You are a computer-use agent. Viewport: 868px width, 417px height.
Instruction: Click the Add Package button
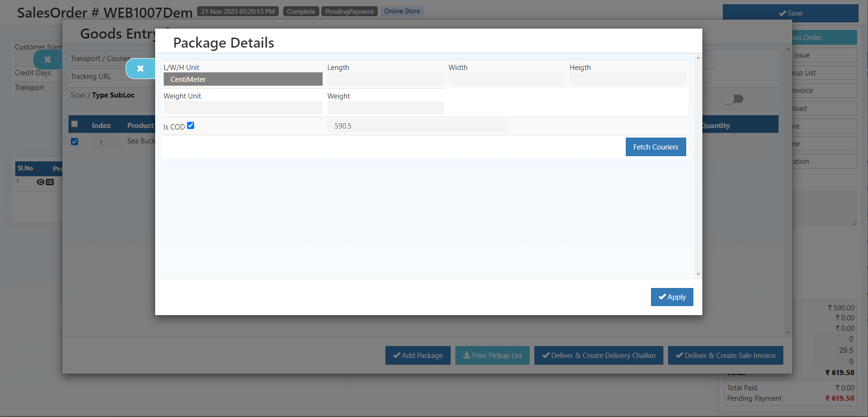click(418, 355)
